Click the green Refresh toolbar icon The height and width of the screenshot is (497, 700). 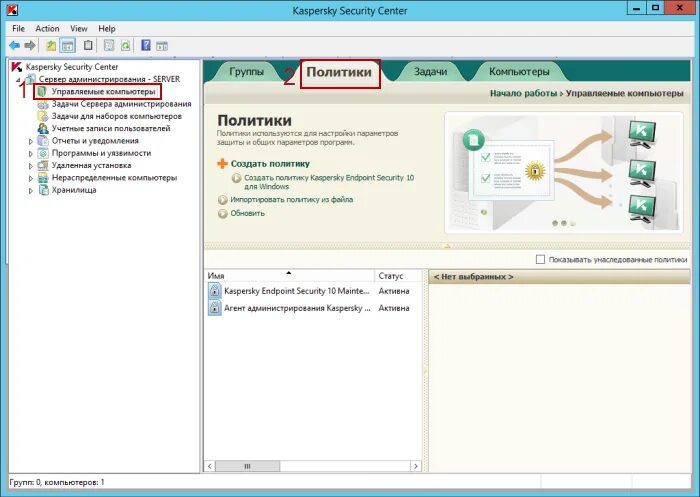125,45
